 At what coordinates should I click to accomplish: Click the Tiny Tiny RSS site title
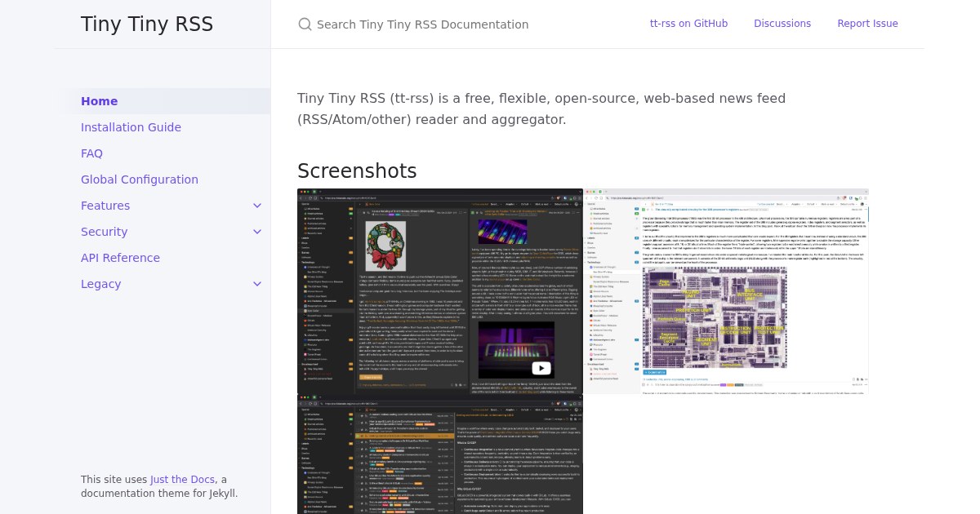click(147, 24)
